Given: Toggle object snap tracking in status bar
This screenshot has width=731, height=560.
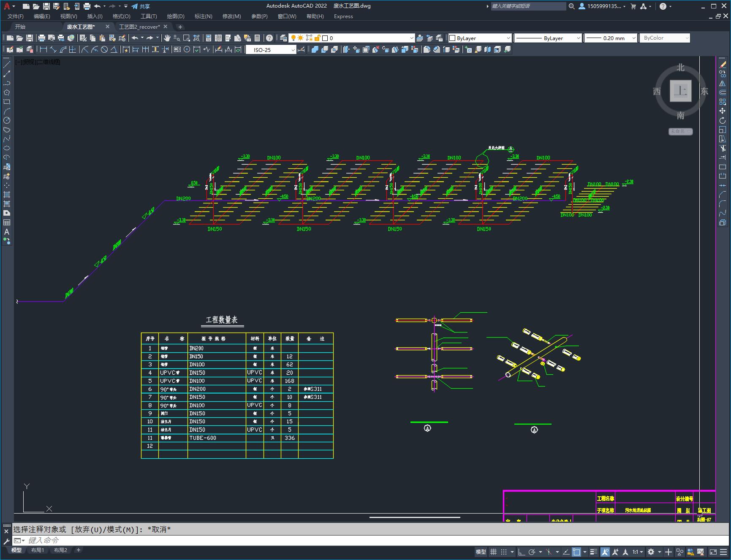Looking at the screenshot, I should coord(566,552).
